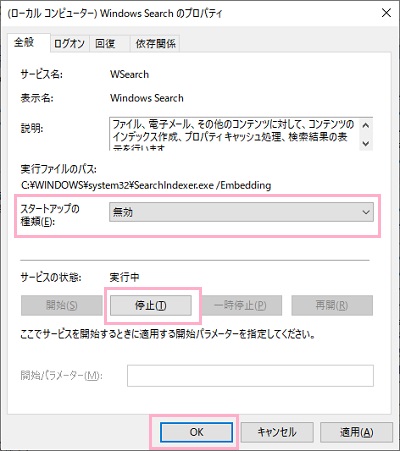Click the サービスの状態 label

51,277
